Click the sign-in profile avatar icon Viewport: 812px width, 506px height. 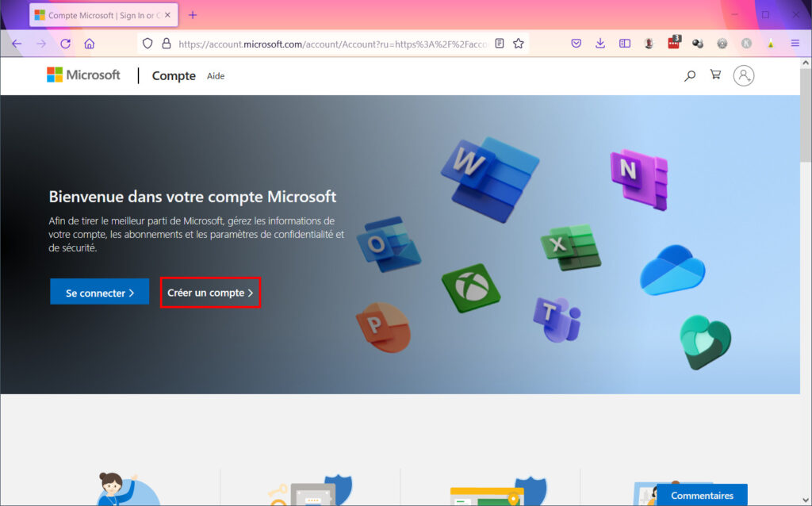tap(744, 75)
